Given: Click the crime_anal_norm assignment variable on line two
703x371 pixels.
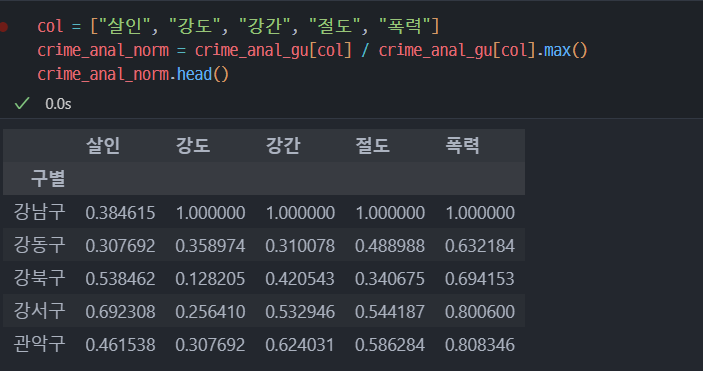Looking at the screenshot, I should click(x=103, y=51).
